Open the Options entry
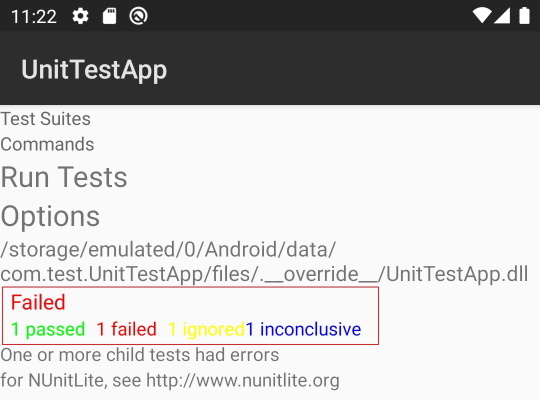The width and height of the screenshot is (540, 400). (50, 216)
